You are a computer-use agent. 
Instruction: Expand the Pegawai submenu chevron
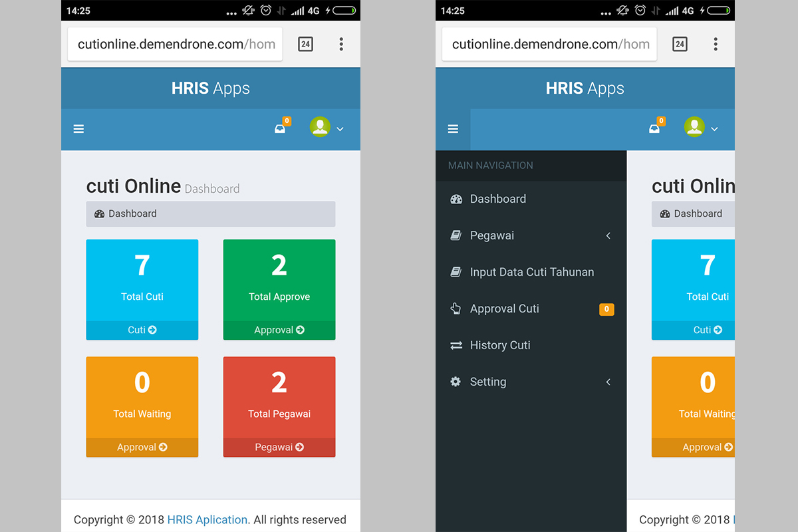pos(608,235)
